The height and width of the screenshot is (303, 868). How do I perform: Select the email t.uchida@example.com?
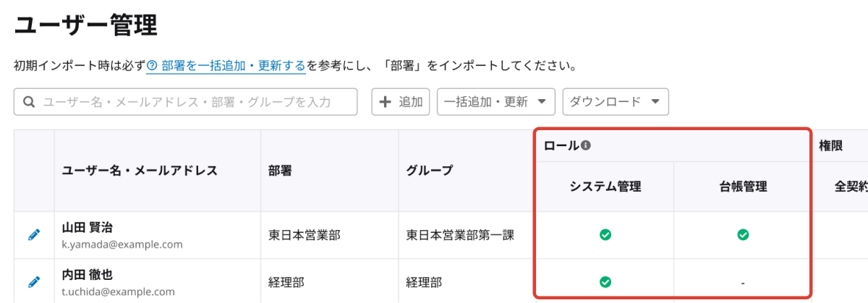coord(119,291)
